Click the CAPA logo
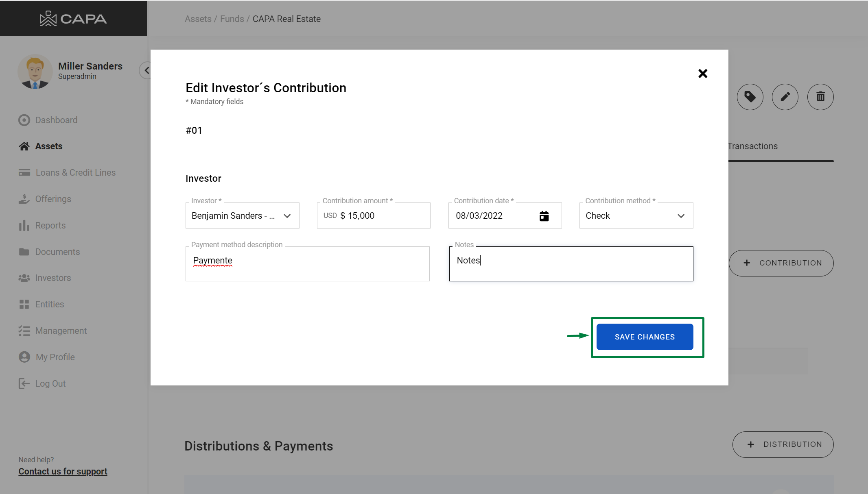868x494 pixels. click(73, 19)
